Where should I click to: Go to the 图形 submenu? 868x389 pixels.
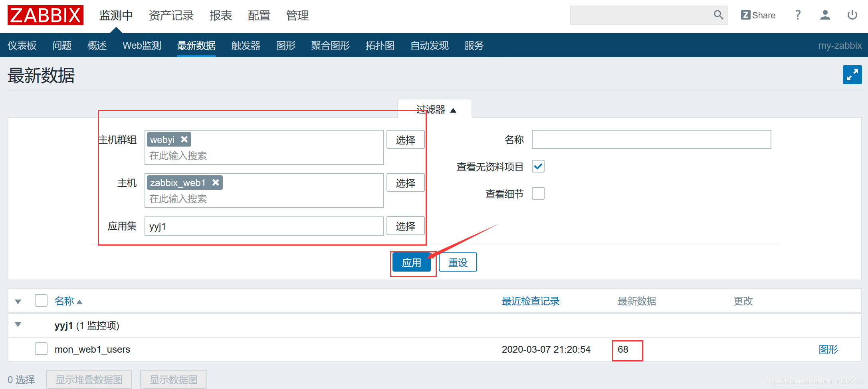(x=286, y=46)
